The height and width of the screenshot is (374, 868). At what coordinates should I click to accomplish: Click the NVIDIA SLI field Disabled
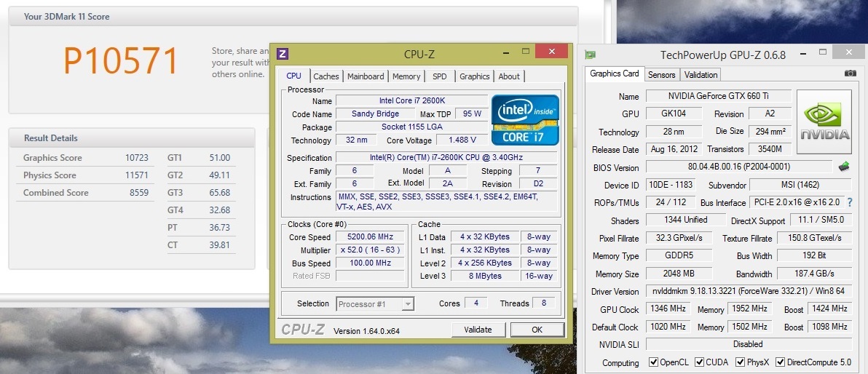point(749,344)
